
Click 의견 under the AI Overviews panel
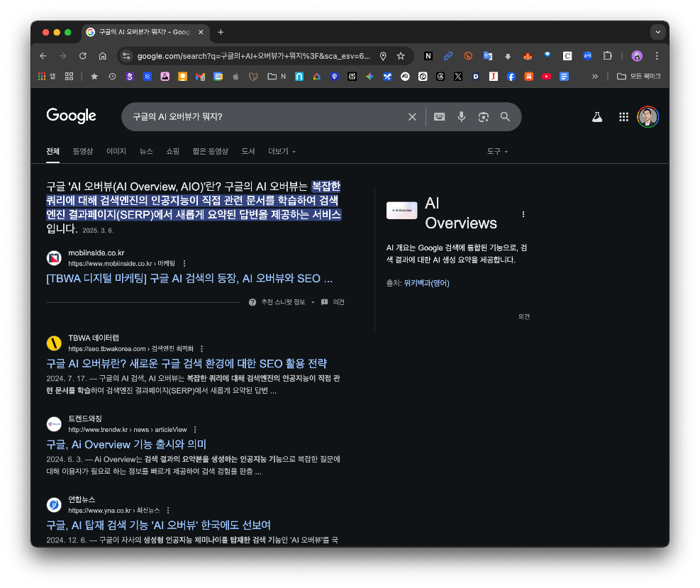pyautogui.click(x=523, y=316)
